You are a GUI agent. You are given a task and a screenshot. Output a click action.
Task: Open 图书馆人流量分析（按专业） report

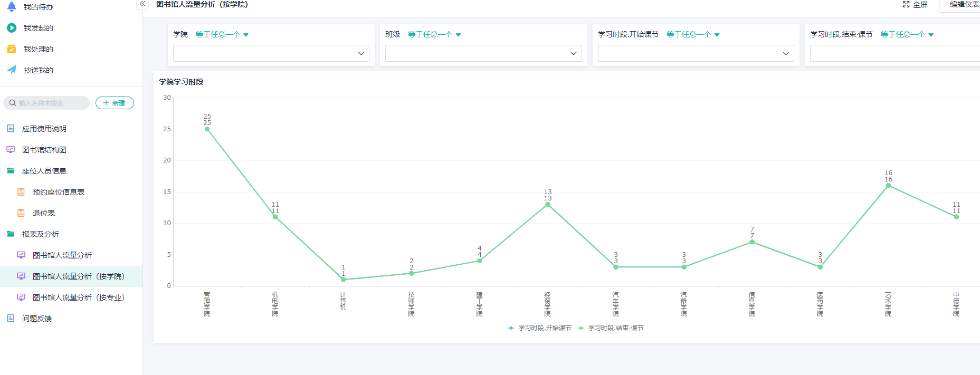point(78,297)
